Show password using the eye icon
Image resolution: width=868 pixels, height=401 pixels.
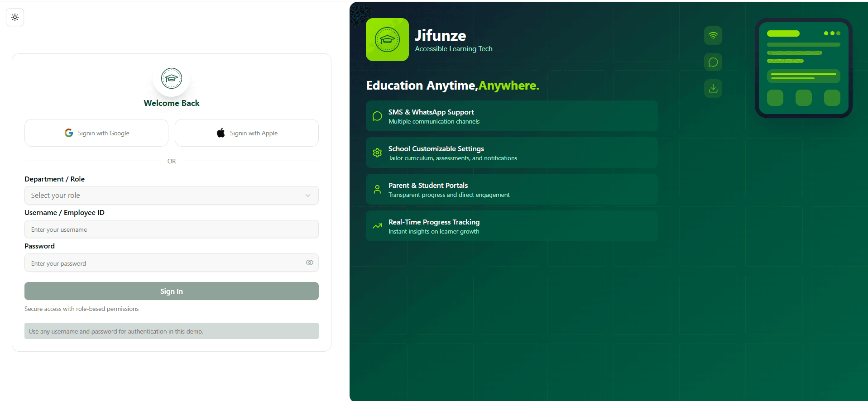tap(310, 263)
